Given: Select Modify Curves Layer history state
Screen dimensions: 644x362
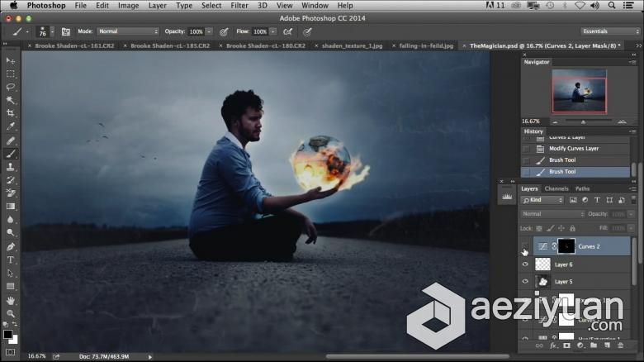Looking at the screenshot, I should [575, 149].
